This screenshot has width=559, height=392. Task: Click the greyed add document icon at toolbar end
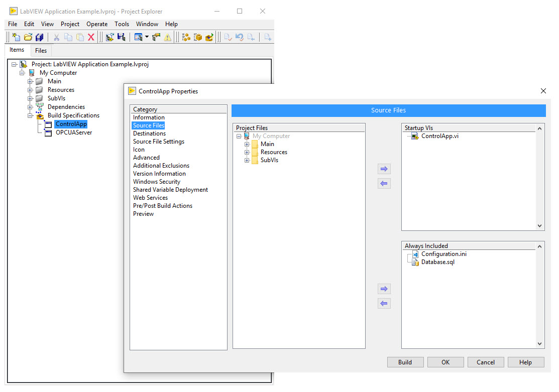point(268,37)
